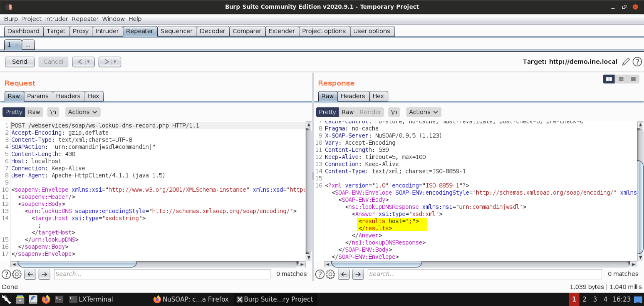Expand the request Actions dropdown
Viewport: 644px width, 306px height.
[x=83, y=112]
